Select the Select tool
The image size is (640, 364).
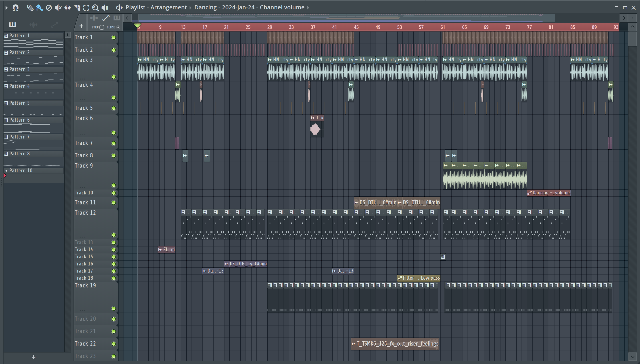[x=86, y=8]
